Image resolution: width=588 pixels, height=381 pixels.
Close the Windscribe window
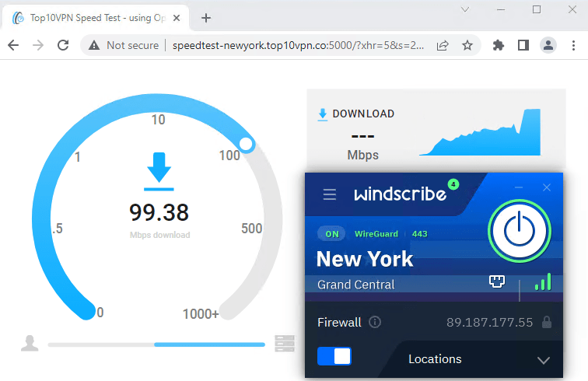(547, 187)
